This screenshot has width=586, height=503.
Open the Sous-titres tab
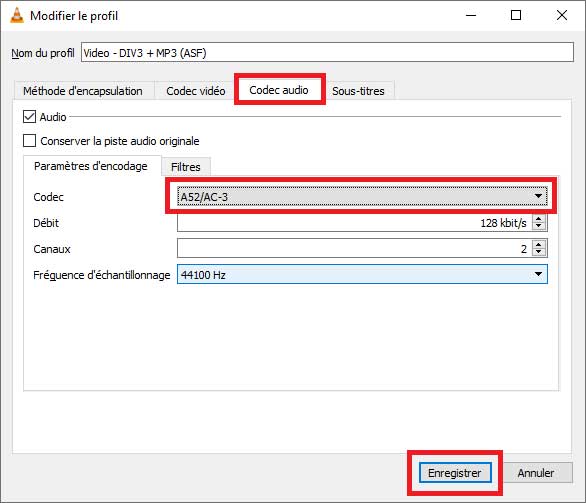pos(358,91)
